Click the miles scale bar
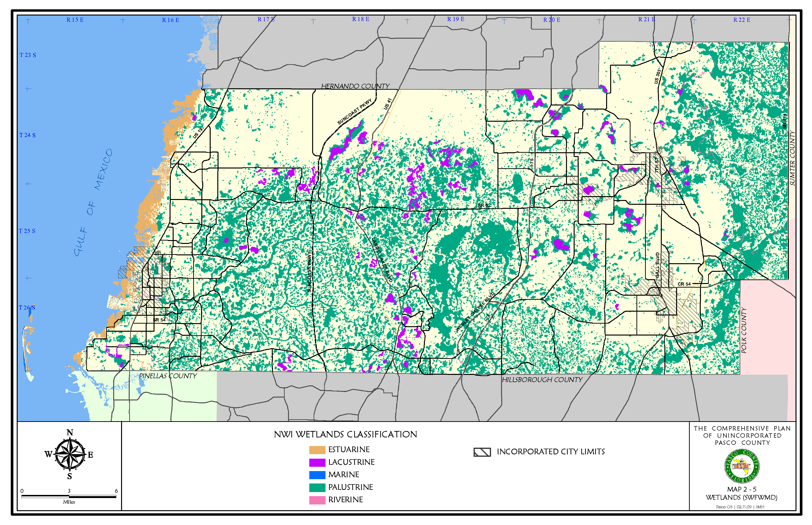Screen dimensions: 812x525 click(x=69, y=496)
